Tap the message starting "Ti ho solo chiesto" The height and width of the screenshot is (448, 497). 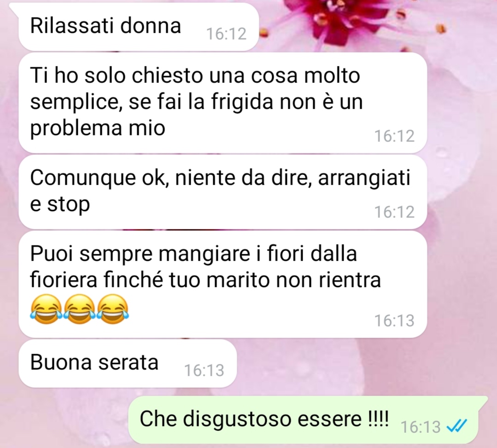(222, 103)
